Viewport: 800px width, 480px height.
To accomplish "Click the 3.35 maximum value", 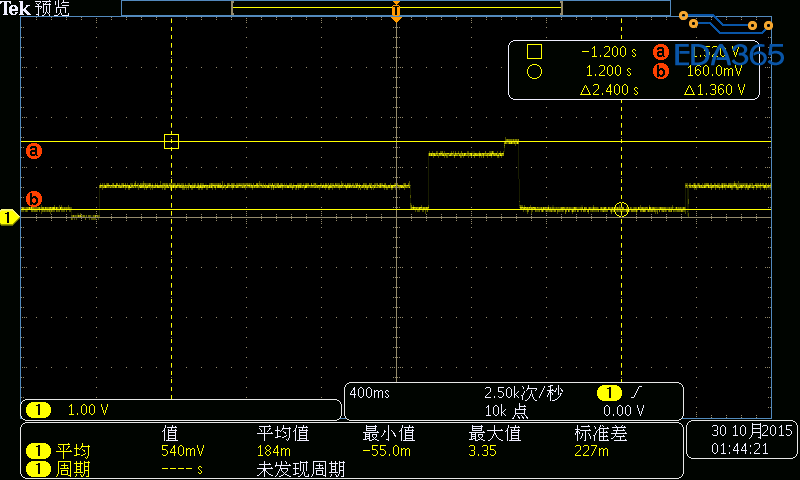I will pos(482,451).
